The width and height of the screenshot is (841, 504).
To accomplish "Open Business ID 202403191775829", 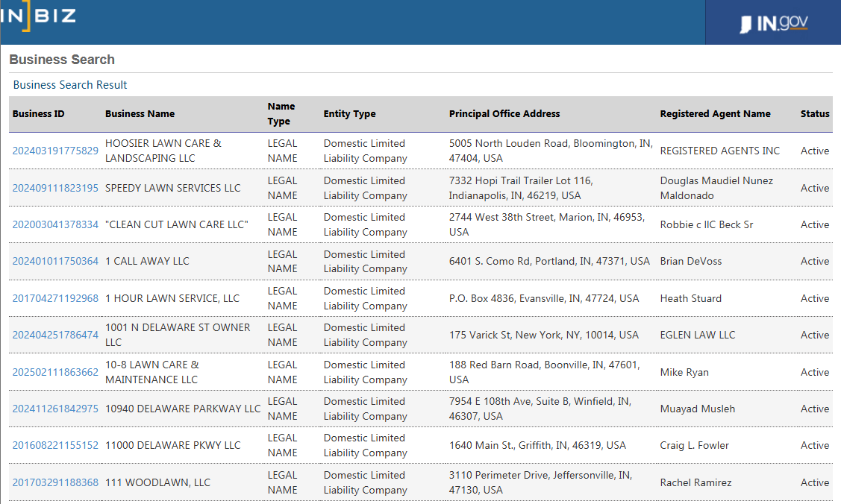I will [x=55, y=151].
